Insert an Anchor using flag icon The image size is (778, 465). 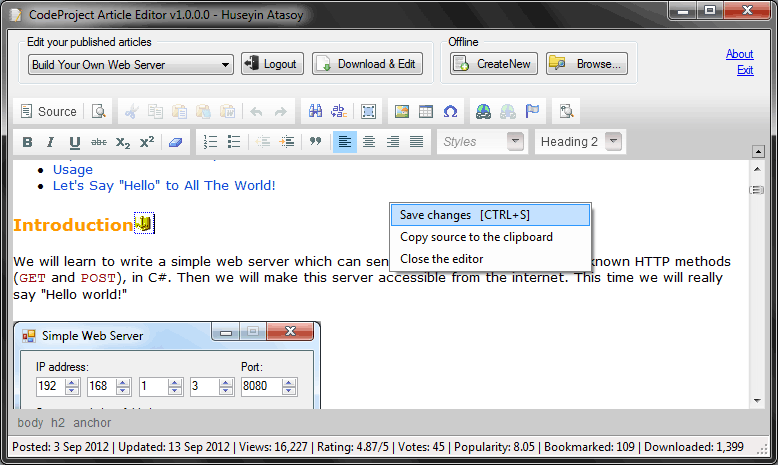click(x=532, y=111)
